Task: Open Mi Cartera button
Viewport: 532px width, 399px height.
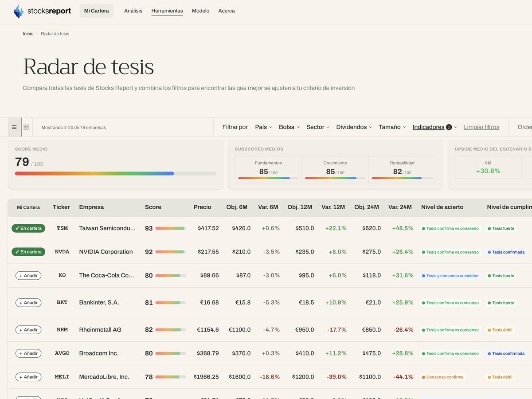Action: tap(96, 11)
